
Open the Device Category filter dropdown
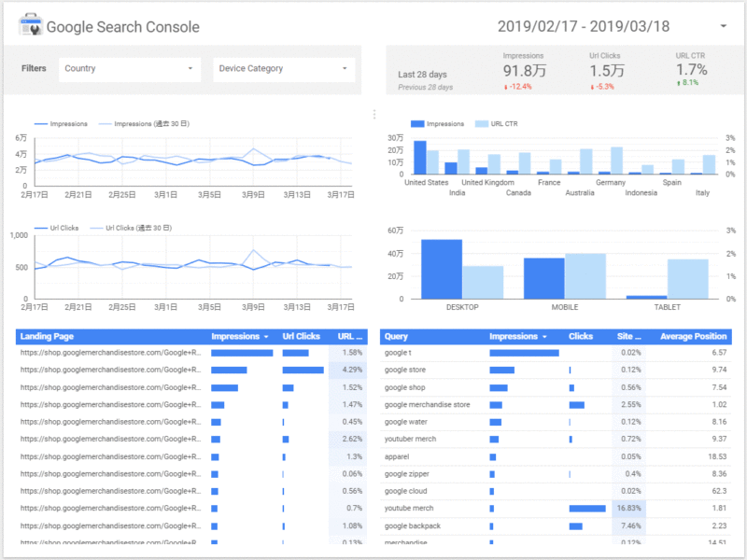[x=284, y=69]
